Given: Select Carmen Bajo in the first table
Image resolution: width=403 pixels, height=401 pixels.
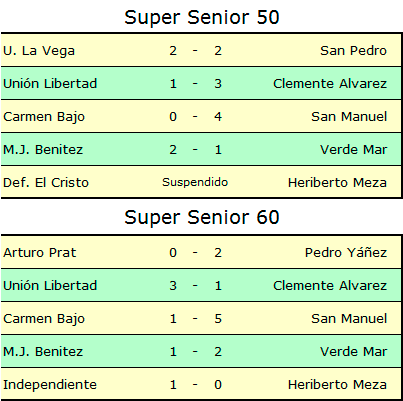Looking at the screenshot, I should tap(44, 117).
